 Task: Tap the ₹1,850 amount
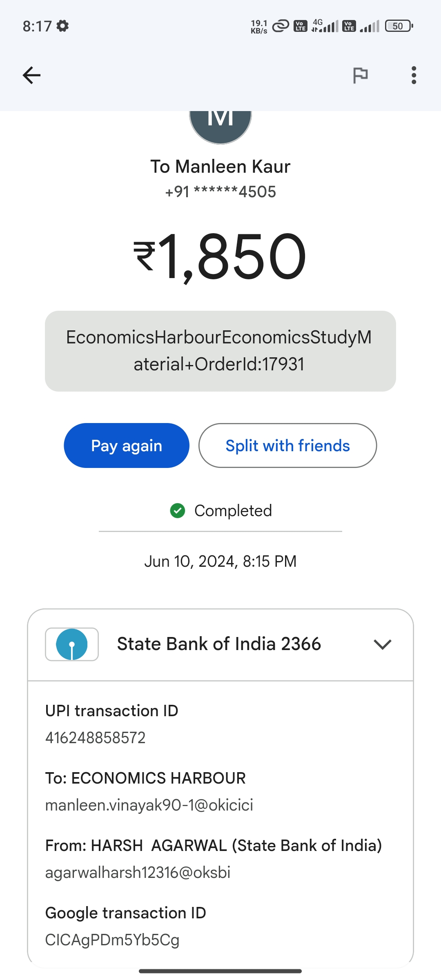[x=220, y=256]
